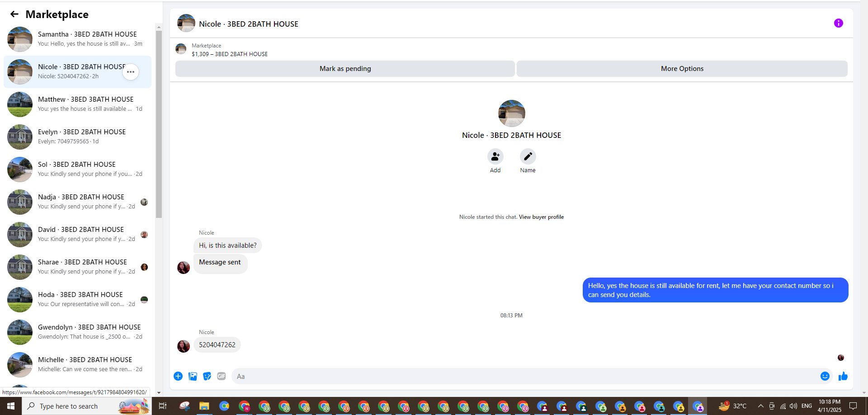Open the options menu for Nicole's conversation
Viewport: 868px width, 415px height.
pos(131,72)
